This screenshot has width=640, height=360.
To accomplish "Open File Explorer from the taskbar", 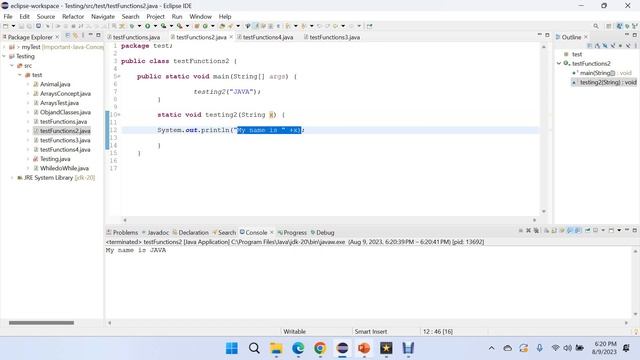I will (x=276, y=348).
